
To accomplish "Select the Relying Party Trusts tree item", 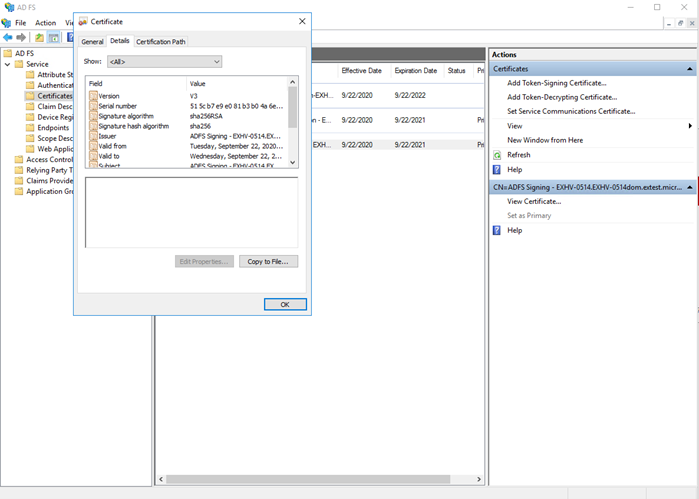I will pos(49,170).
